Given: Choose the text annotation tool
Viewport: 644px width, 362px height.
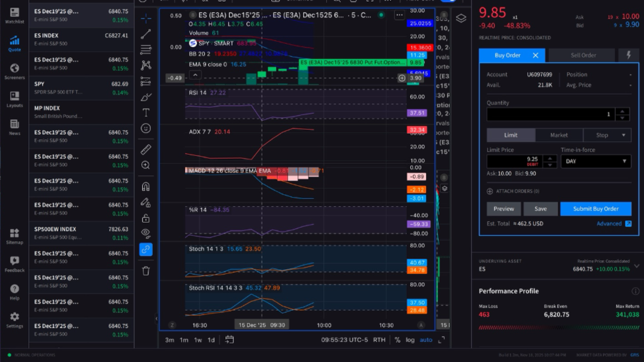Looking at the screenshot, I should point(146,113).
